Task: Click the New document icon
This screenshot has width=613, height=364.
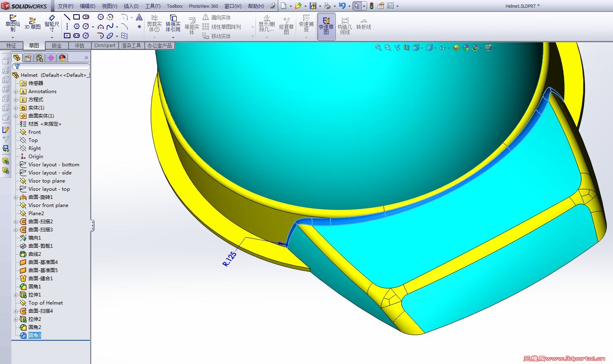Action: 284,6
